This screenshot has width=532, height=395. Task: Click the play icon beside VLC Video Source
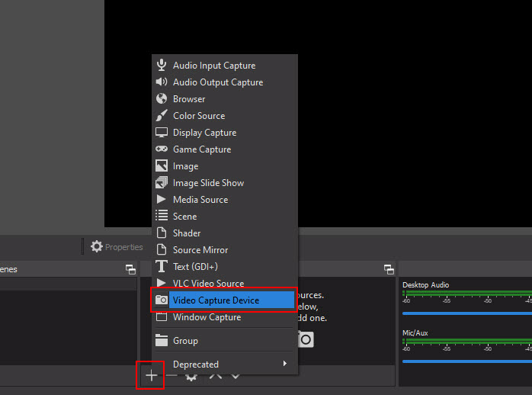(161, 282)
